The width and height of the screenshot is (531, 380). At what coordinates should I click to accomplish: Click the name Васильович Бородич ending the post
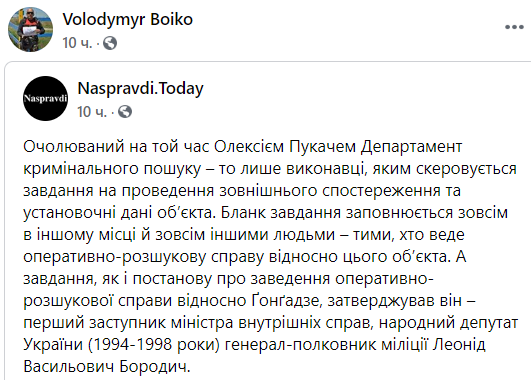107,366
